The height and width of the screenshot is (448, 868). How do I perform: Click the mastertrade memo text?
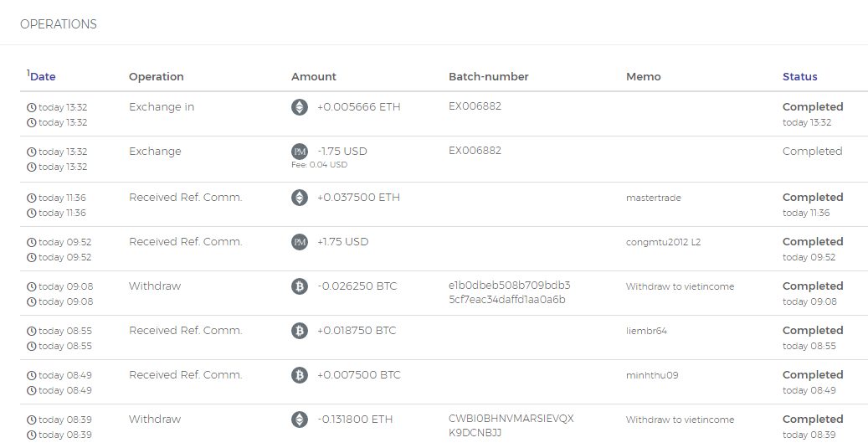[653, 198]
